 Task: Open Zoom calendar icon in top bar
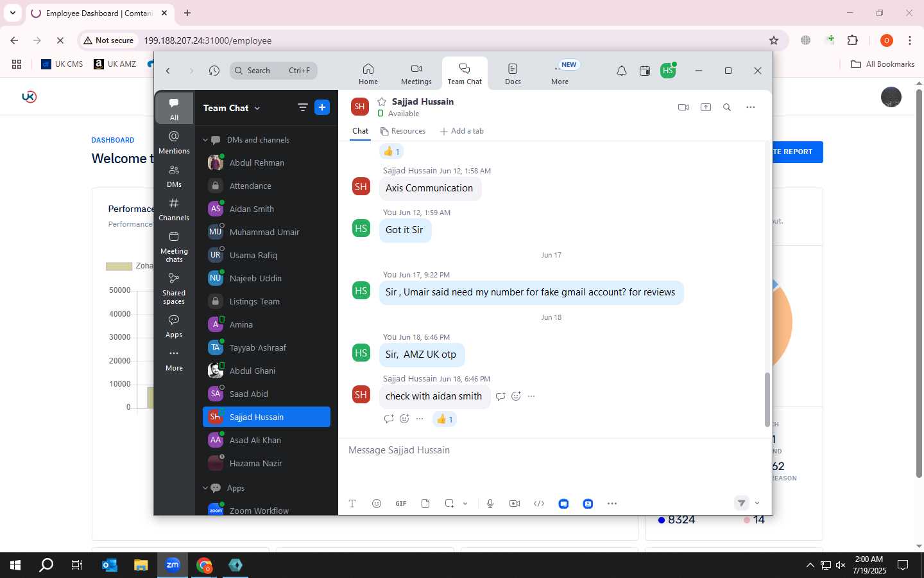point(645,71)
